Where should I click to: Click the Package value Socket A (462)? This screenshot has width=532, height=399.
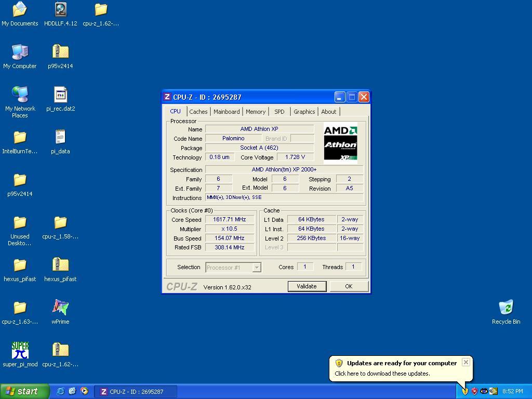click(x=259, y=148)
